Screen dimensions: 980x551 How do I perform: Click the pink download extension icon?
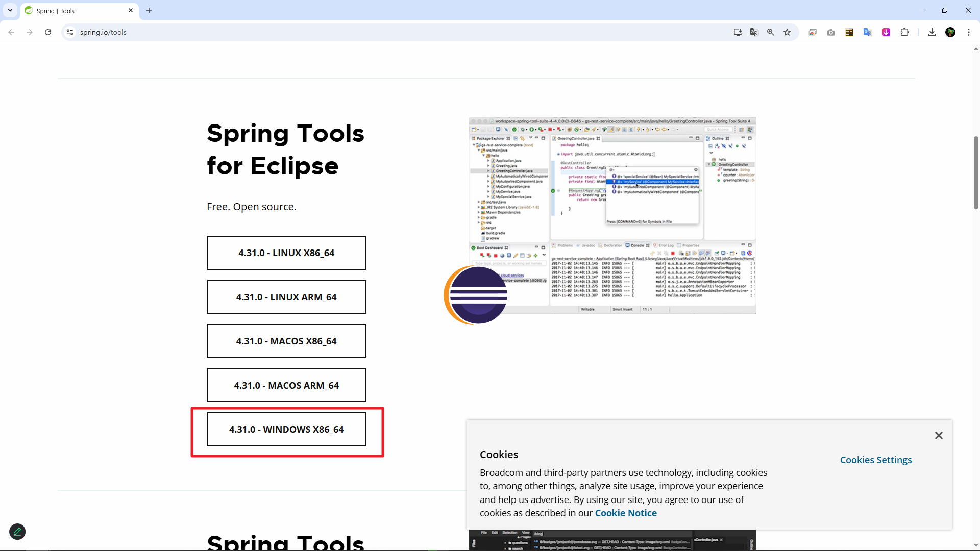click(886, 32)
